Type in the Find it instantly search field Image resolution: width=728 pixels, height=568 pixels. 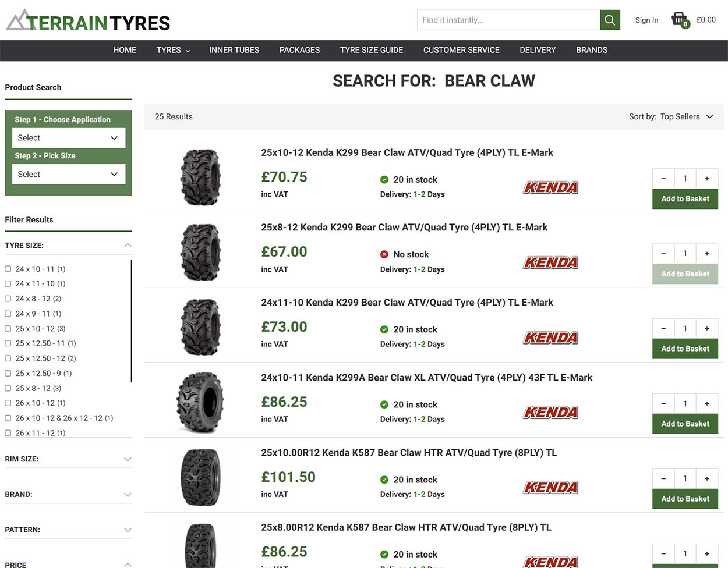[507, 19]
